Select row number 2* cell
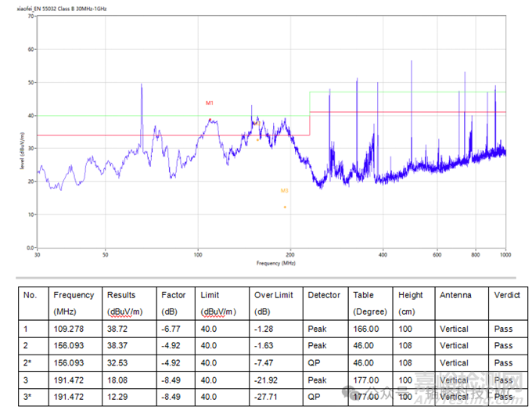532x414 pixels. pos(30,363)
